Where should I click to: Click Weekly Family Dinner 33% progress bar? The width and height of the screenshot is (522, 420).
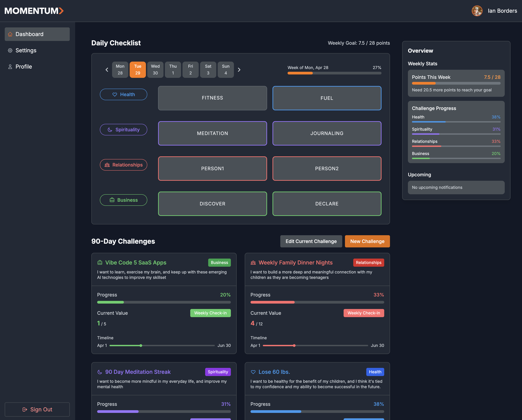pos(317,302)
